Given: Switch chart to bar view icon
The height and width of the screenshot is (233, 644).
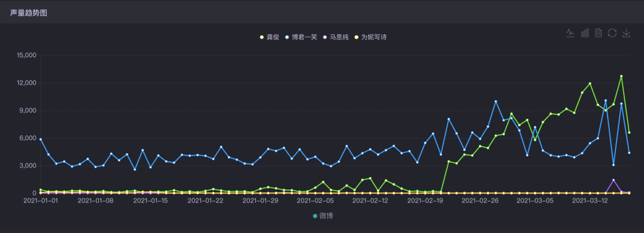Looking at the screenshot, I should (x=585, y=33).
